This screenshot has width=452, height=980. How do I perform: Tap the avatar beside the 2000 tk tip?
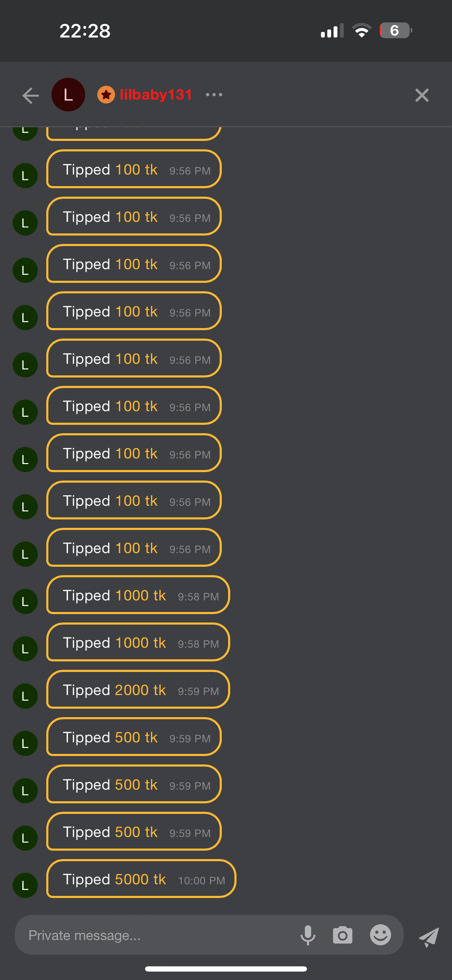pyautogui.click(x=25, y=696)
